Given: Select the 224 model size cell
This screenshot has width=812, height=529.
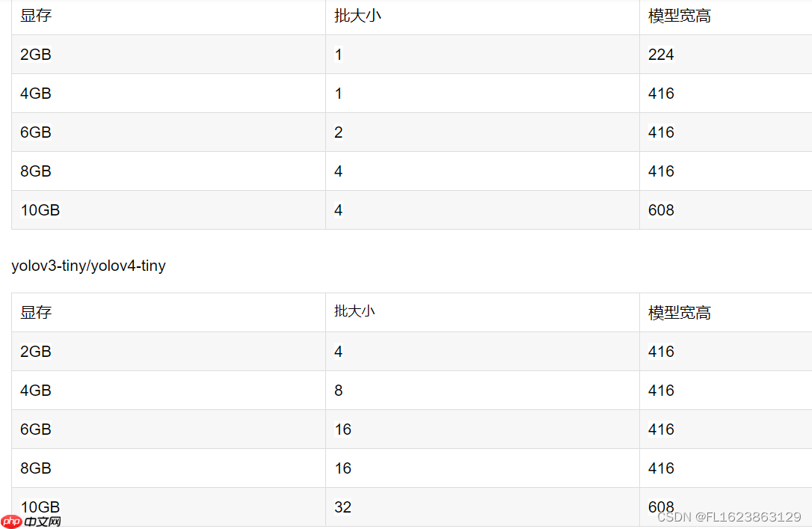Looking at the screenshot, I should click(661, 55).
